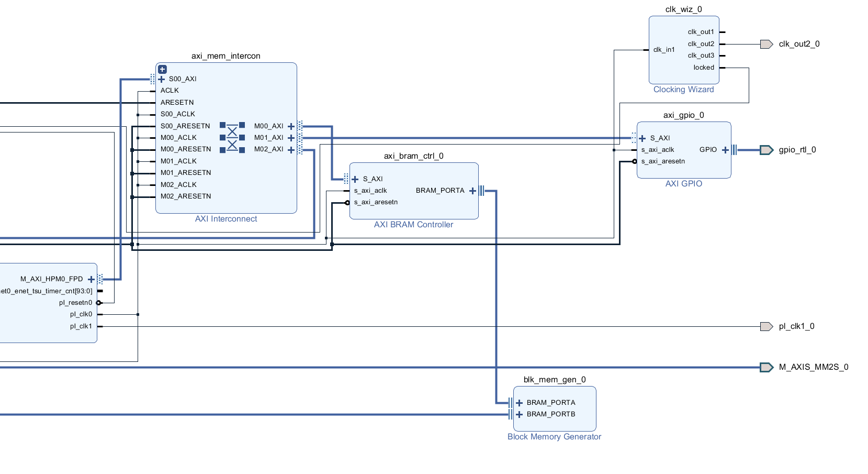The width and height of the screenshot is (868, 474).
Task: Click the pl_clk1_0 port label
Action: [x=796, y=326]
